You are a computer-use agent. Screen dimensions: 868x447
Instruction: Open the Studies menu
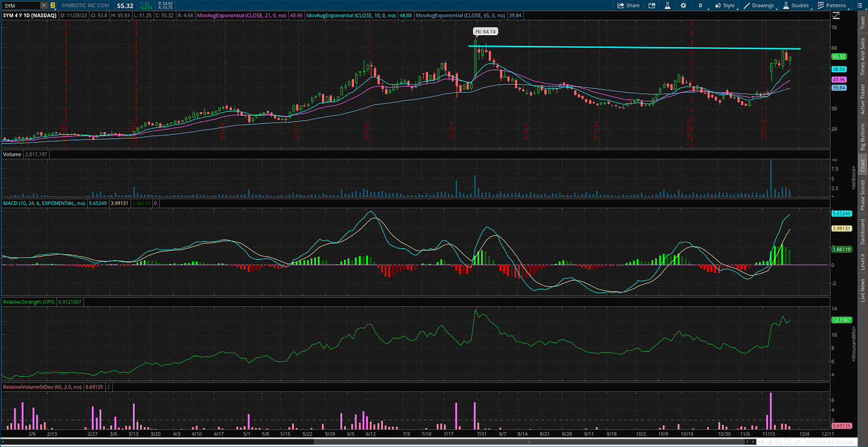[796, 5]
